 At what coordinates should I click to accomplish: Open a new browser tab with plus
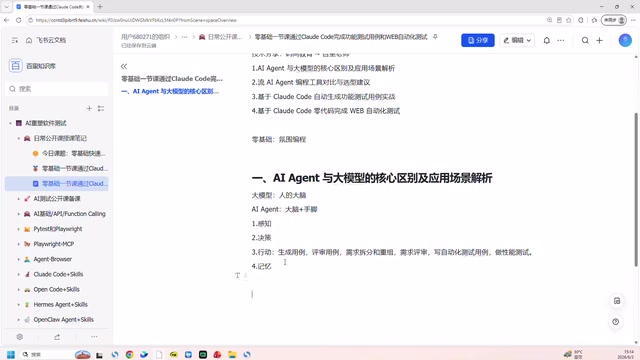click(x=100, y=7)
